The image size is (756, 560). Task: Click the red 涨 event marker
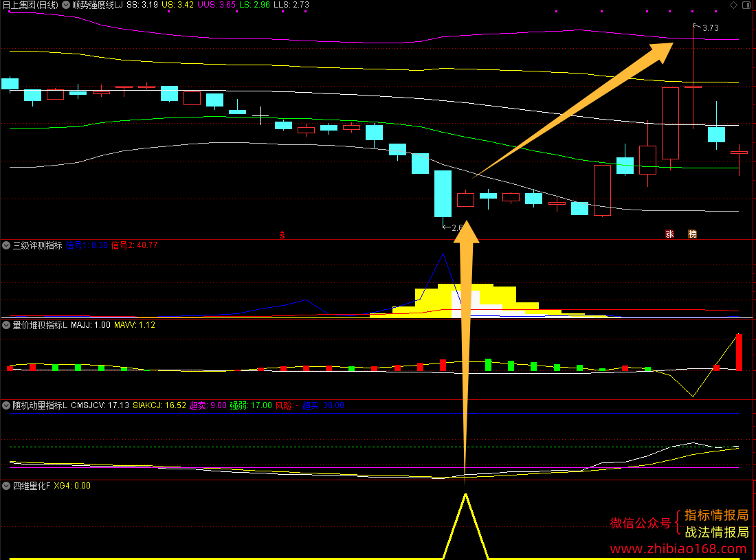669,234
